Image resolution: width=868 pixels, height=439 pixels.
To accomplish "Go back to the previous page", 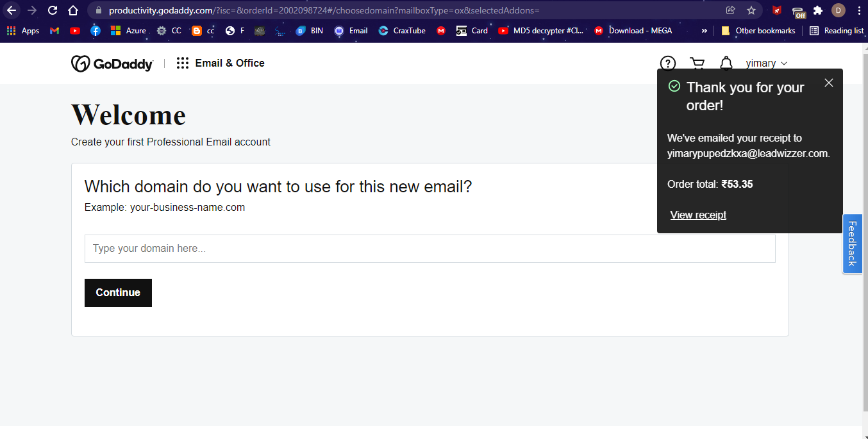I will [12, 10].
